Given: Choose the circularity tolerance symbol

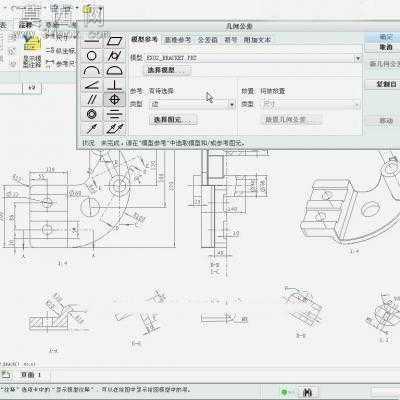Looking at the screenshot, I should (92, 56).
